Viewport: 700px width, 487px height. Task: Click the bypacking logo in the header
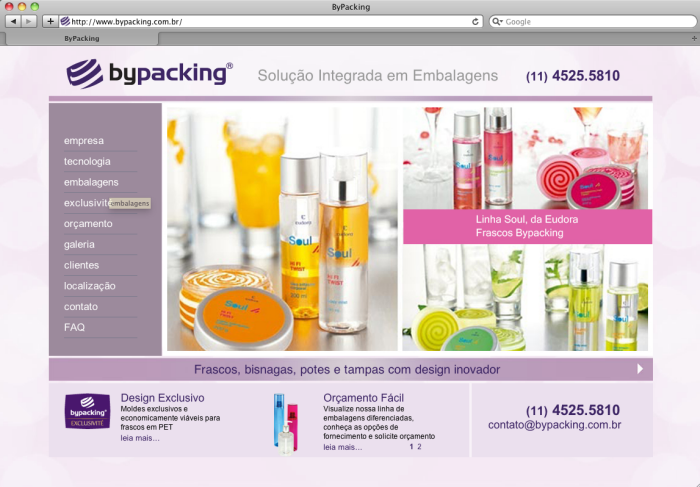[x=150, y=73]
